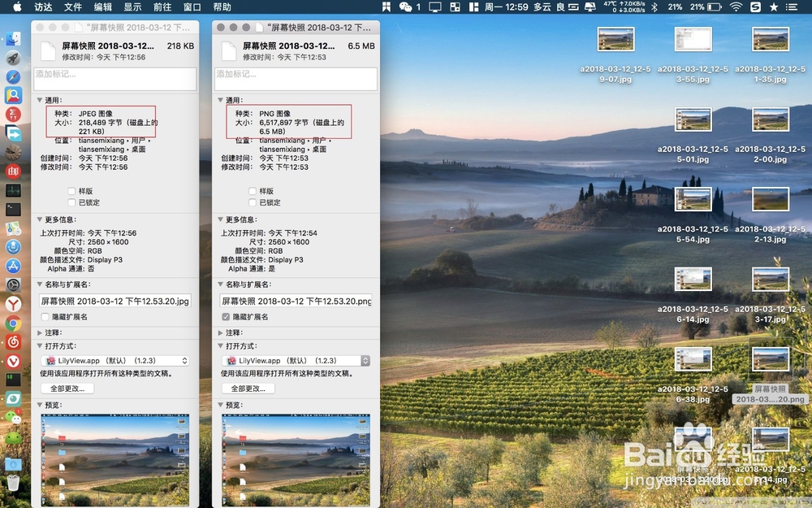Select desktop file a2018-03-12_12-59-07.jpg
Image resolution: width=812 pixels, height=508 pixels.
(615, 40)
